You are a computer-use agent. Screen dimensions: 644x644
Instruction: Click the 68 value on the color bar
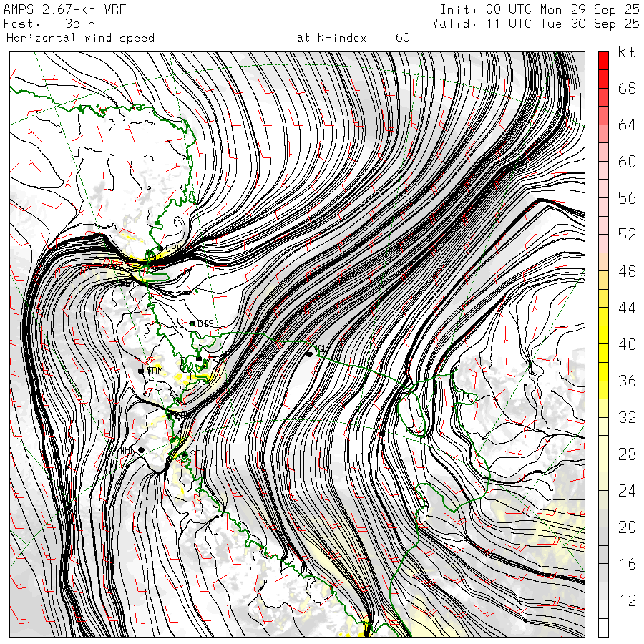pos(627,88)
